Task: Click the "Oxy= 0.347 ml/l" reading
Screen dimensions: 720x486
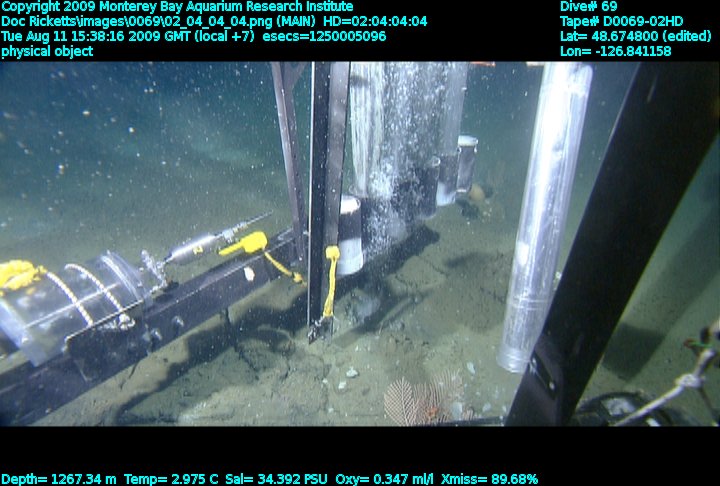Action: tap(384, 480)
